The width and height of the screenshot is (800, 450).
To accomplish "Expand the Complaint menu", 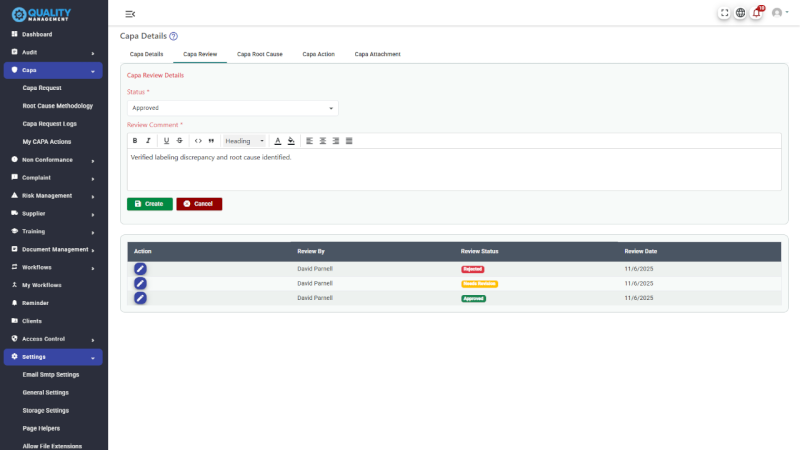I will click(53, 178).
